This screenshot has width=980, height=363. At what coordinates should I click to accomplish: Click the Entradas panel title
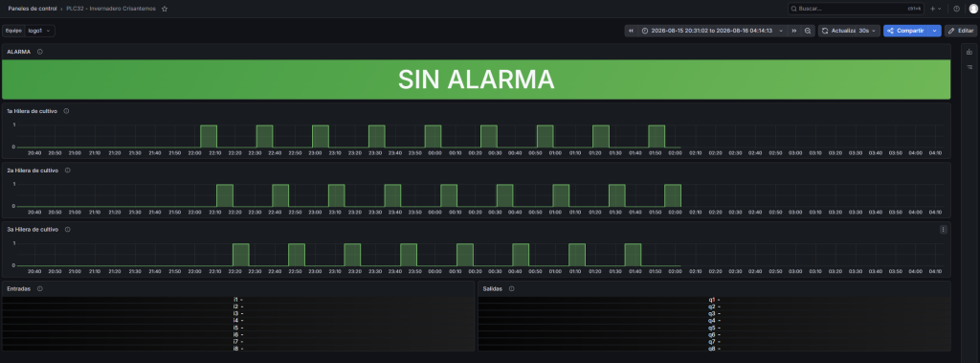click(x=19, y=288)
